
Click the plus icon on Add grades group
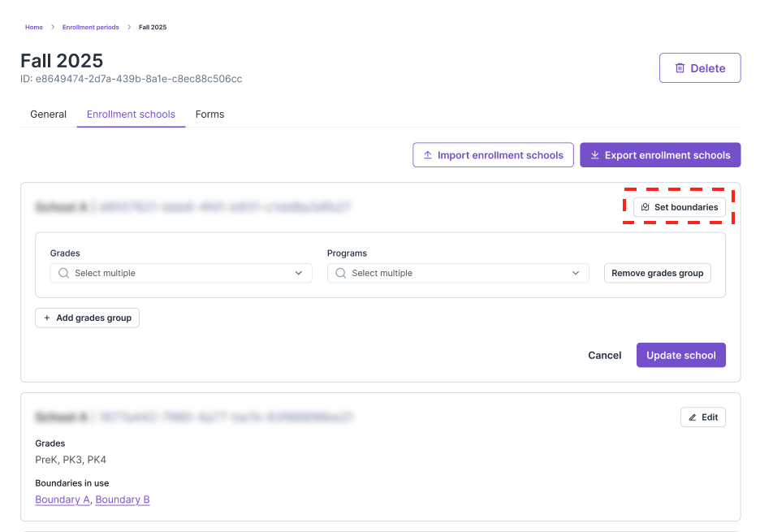(x=47, y=318)
